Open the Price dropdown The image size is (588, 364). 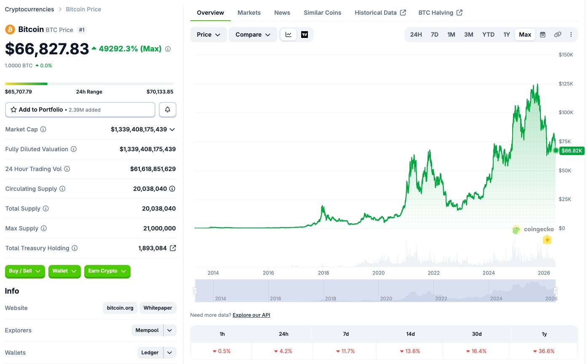click(208, 35)
